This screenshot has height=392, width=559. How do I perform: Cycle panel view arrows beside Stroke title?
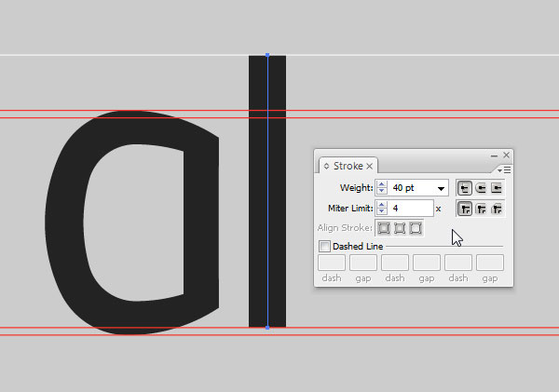click(326, 166)
